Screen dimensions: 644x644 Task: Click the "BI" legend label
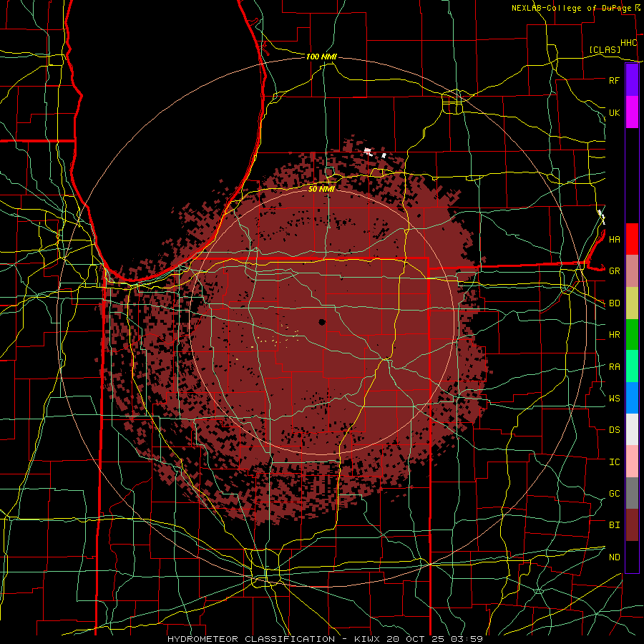(x=614, y=525)
